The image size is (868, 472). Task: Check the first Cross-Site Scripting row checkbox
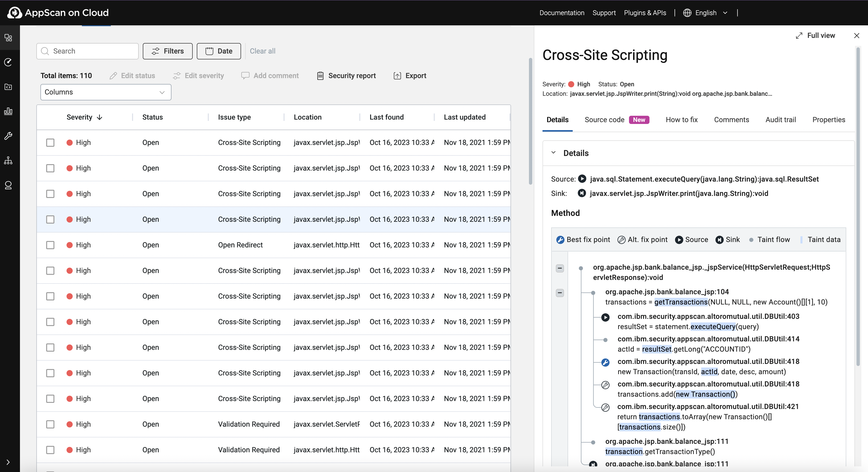coord(50,143)
